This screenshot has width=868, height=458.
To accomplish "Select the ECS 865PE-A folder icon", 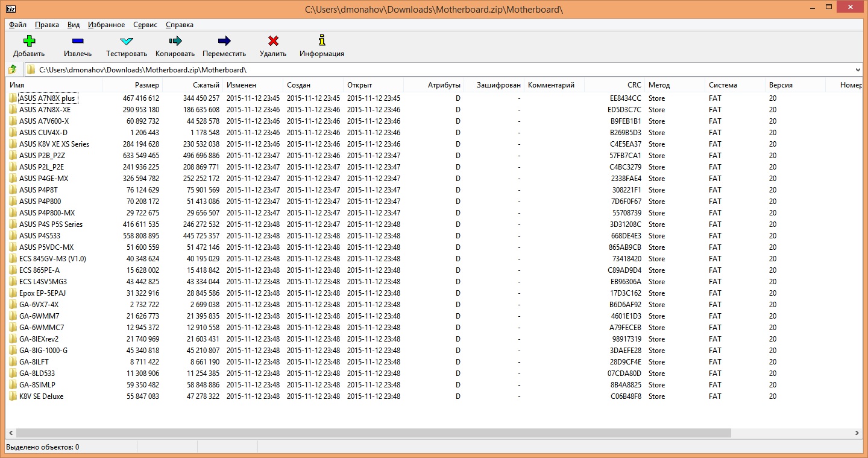I will pos(13,270).
